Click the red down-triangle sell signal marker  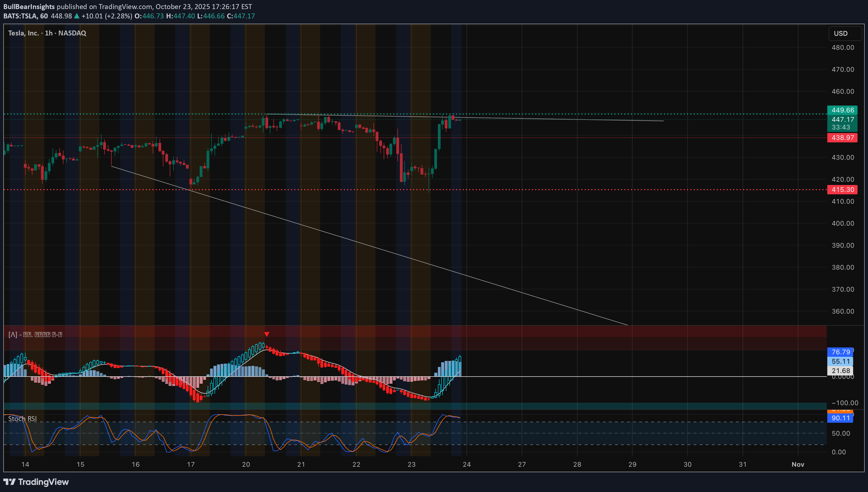[x=267, y=334]
